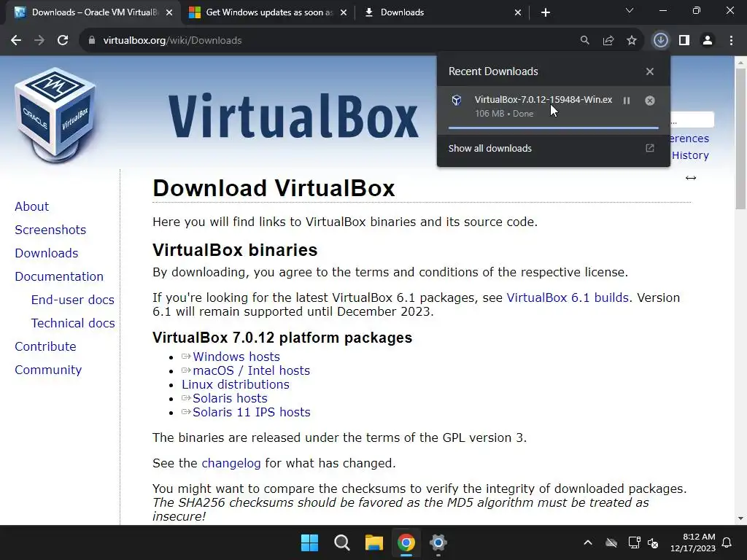Screen dimensions: 747x560
Task: Click the share page icon
Action: pyautogui.click(x=608, y=41)
